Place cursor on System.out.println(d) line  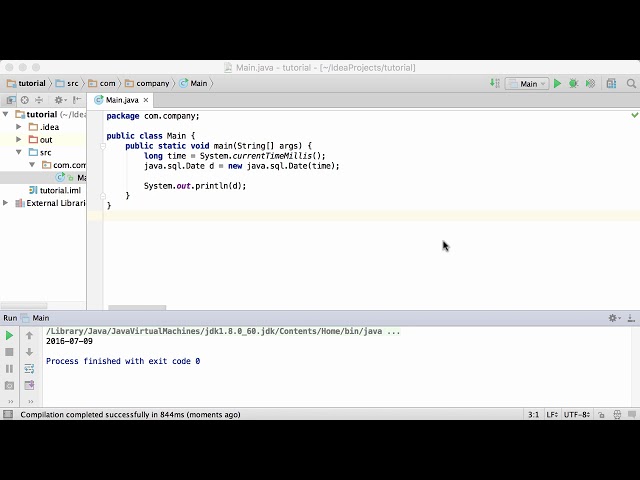tap(195, 186)
